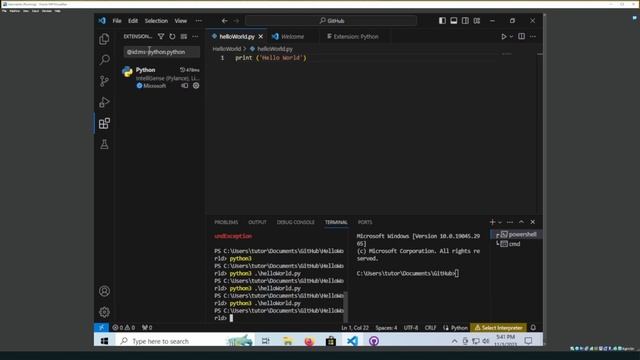The image size is (640, 360).
Task: Expand the new terminal launch profile dropdown
Action: tap(500, 222)
